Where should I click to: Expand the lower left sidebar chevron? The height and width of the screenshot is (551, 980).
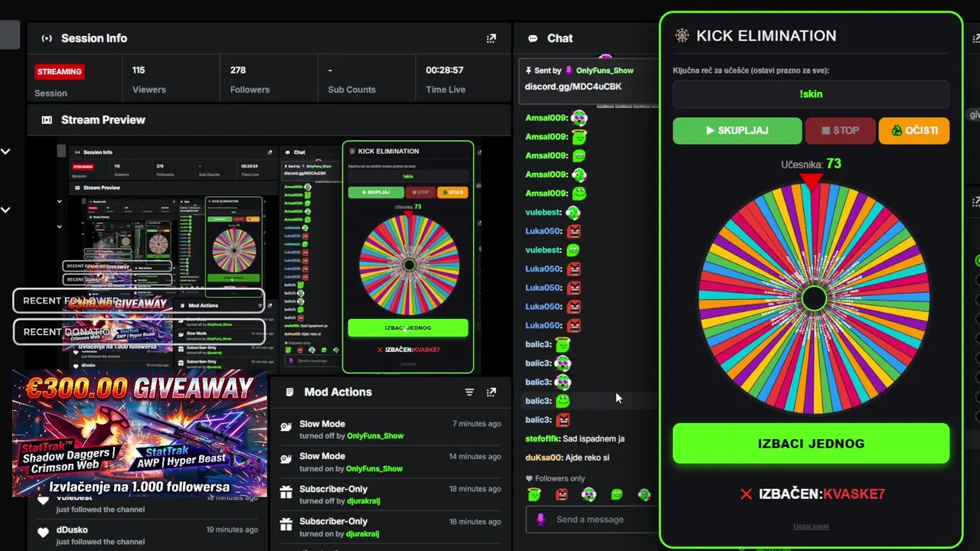click(5, 210)
